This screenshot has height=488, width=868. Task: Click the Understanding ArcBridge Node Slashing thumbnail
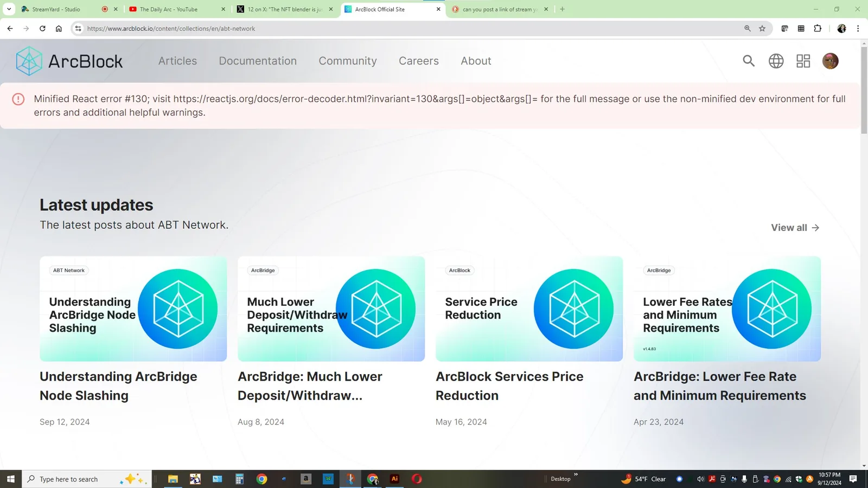(x=133, y=309)
